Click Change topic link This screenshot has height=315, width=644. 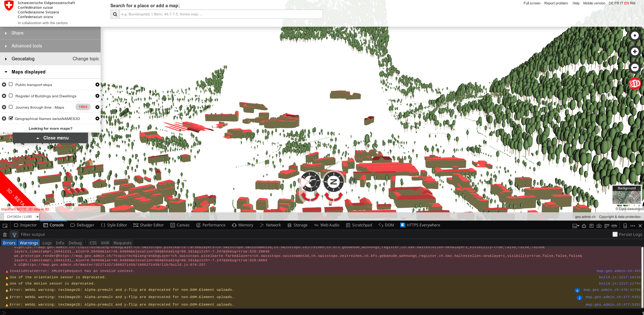tap(86, 59)
